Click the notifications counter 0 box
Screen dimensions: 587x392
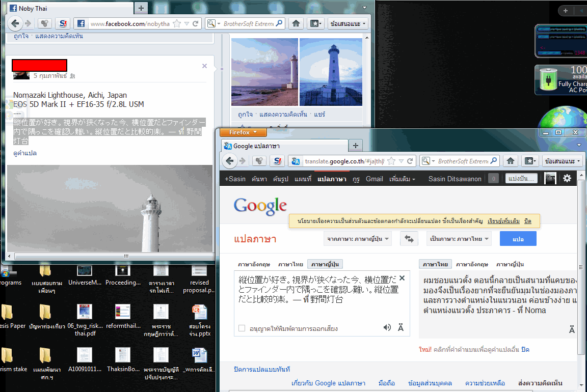click(x=493, y=179)
